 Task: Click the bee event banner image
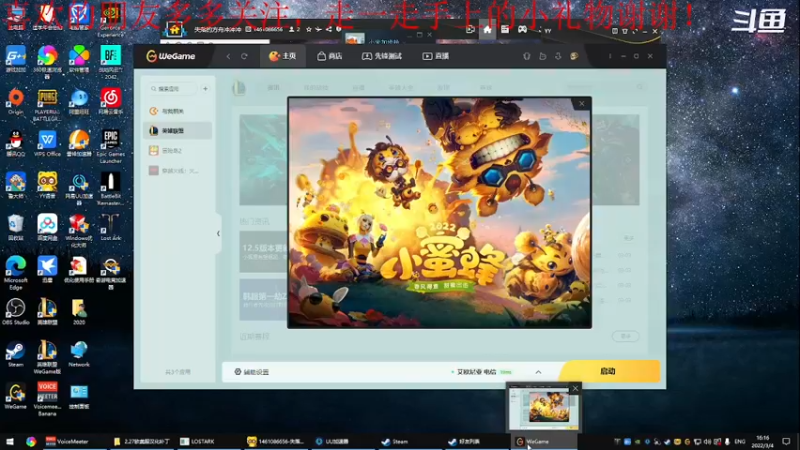(439, 212)
